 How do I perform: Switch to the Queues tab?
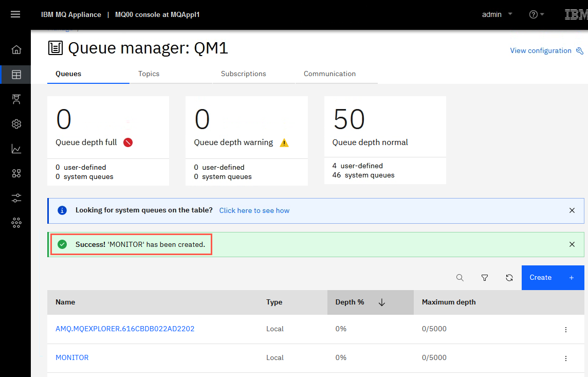point(88,74)
